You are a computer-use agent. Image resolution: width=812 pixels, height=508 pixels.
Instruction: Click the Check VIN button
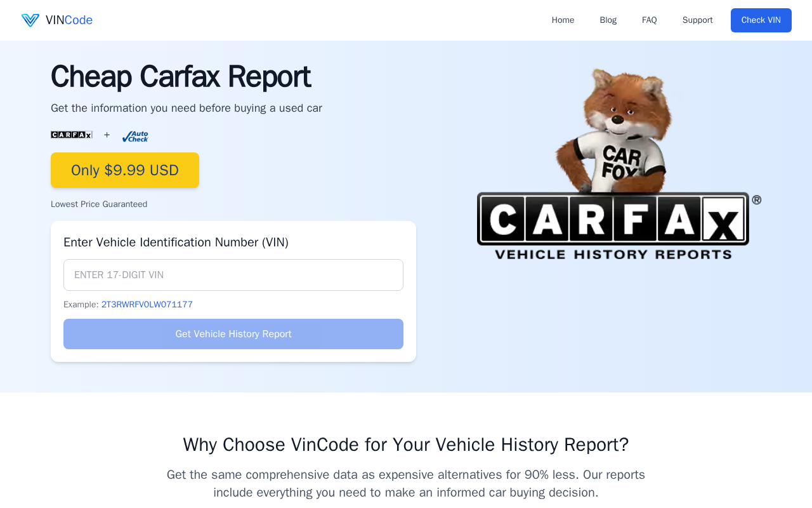tap(761, 20)
